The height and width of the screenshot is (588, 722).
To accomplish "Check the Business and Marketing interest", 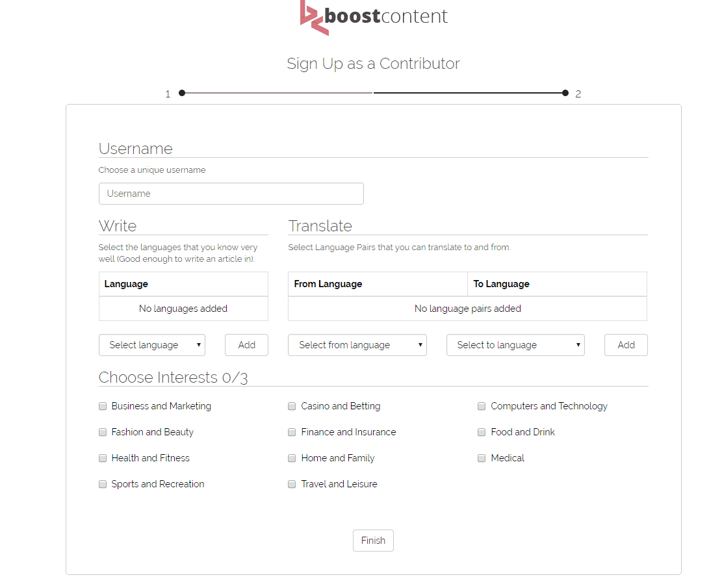I will click(x=103, y=406).
